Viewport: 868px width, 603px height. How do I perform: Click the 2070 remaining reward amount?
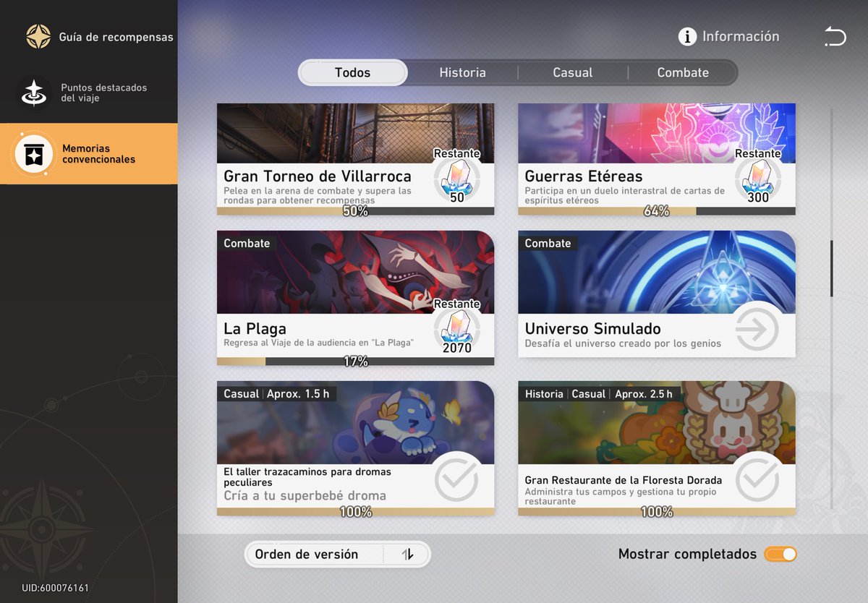[x=457, y=348]
